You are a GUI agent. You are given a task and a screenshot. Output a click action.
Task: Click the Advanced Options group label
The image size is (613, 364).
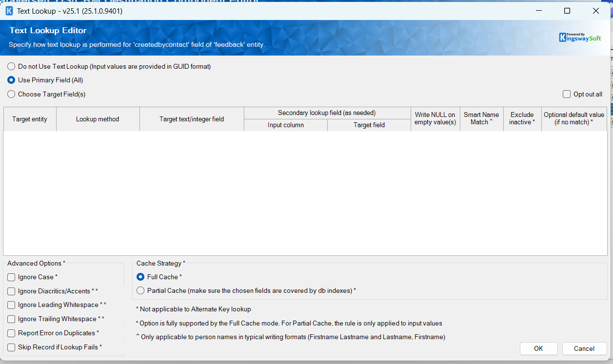pyautogui.click(x=36, y=264)
